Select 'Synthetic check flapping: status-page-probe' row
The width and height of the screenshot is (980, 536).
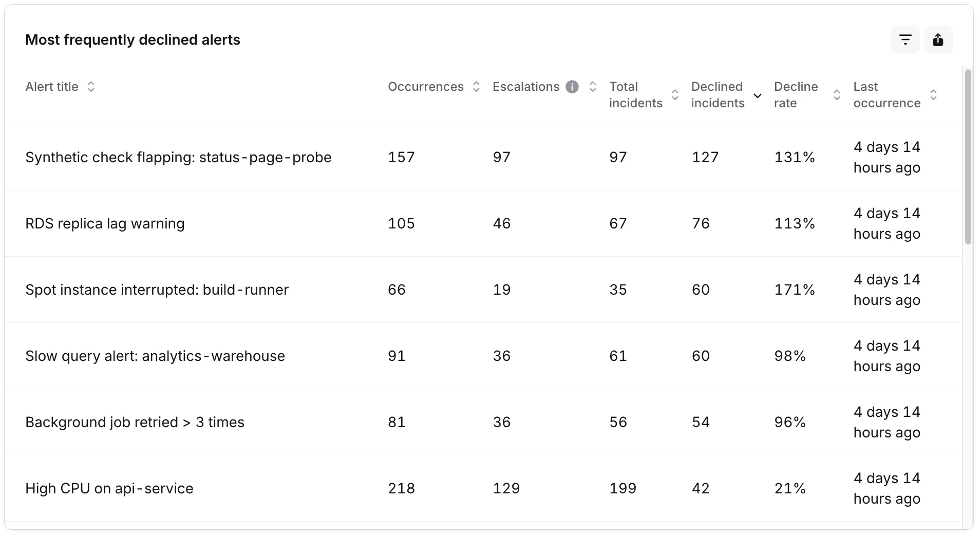(x=483, y=157)
